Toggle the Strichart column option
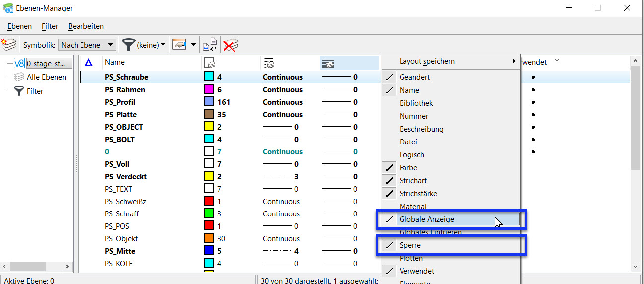The width and height of the screenshot is (644, 284). (x=451, y=181)
